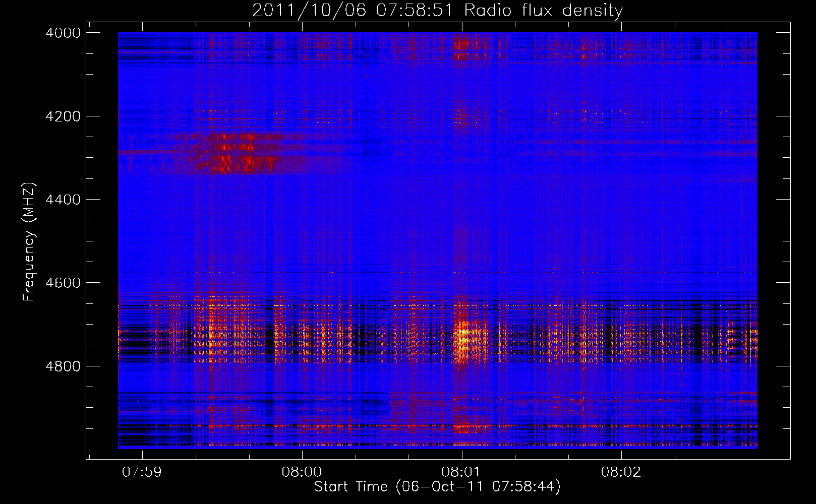Click the 08:00 time tick label
The width and height of the screenshot is (816, 504).
302,472
